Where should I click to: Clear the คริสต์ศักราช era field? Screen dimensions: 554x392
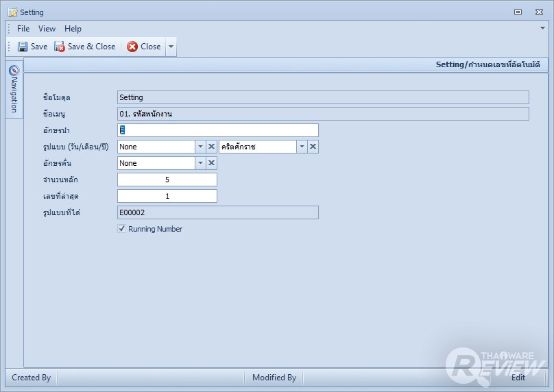(x=313, y=147)
